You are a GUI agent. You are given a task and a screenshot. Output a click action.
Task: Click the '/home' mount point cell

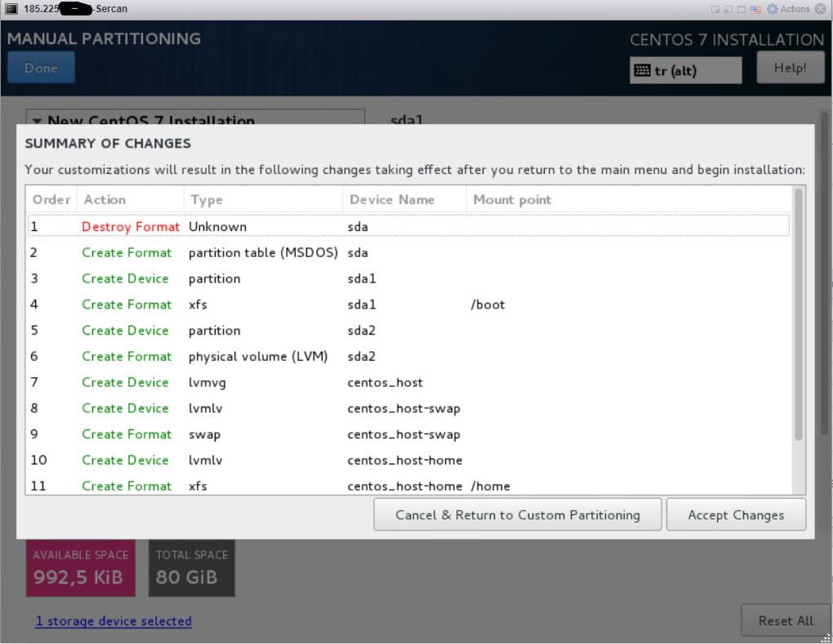[x=490, y=486]
